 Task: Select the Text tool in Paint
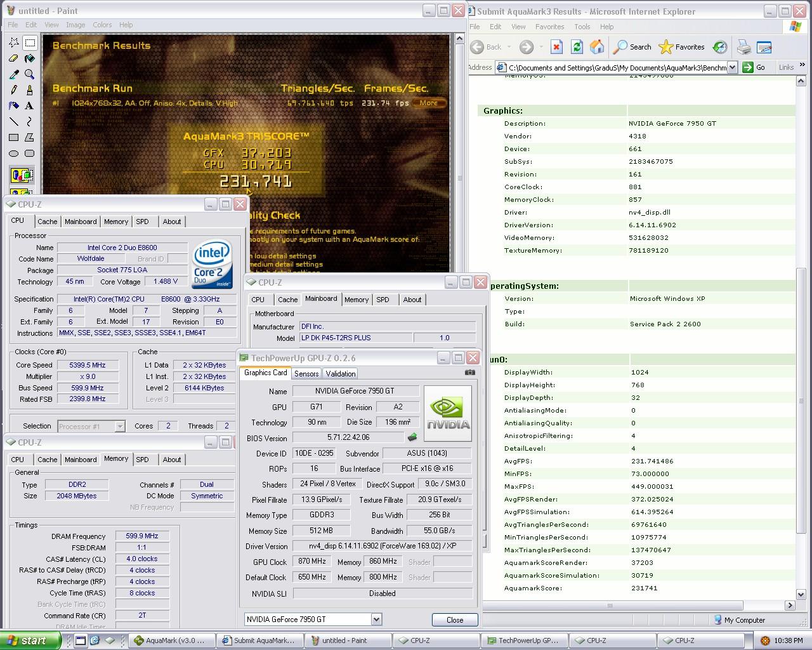(30, 106)
